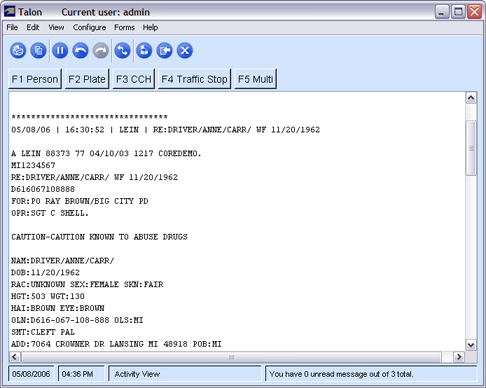Close the Talon window
Screen dimensions: 486x388
[x=474, y=12]
